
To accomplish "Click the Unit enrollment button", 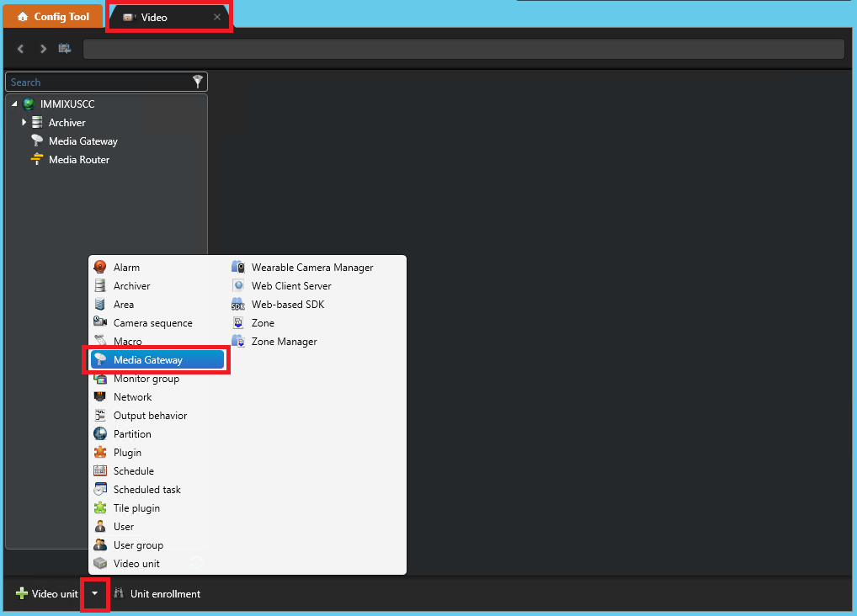I will click(157, 593).
